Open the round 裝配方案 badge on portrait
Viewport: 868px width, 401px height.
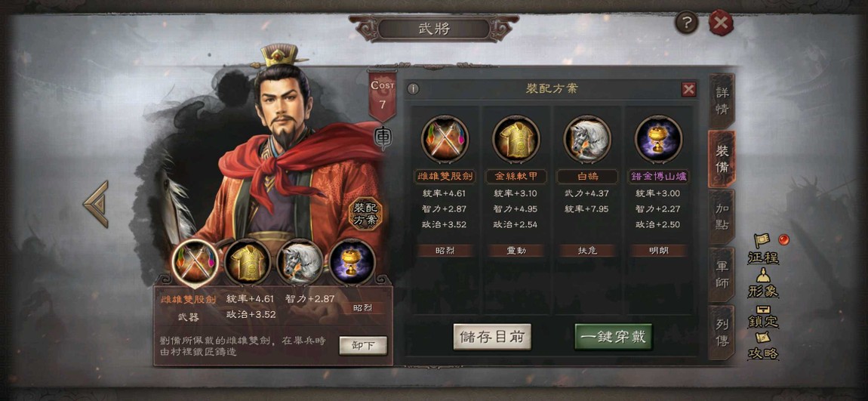coord(366,213)
